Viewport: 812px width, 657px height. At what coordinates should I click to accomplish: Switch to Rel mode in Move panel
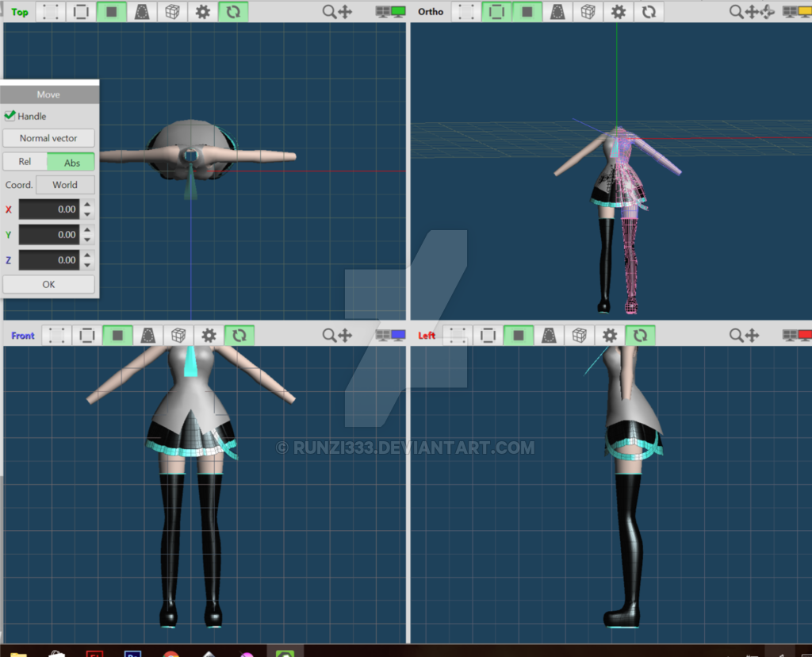(25, 162)
